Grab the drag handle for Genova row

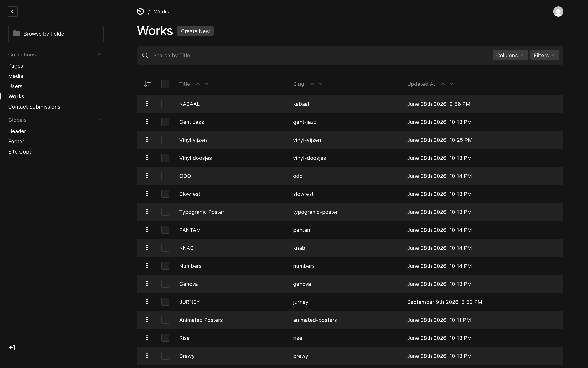click(x=147, y=284)
